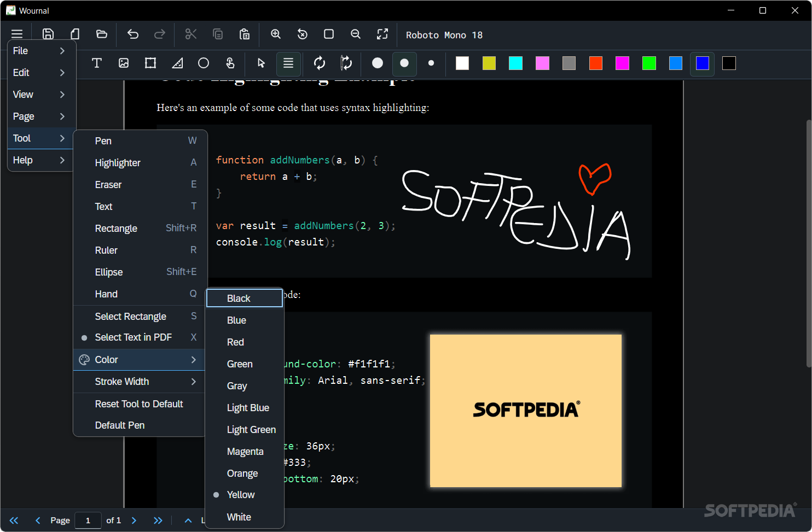Choose Select Text in PDF tool
This screenshot has width=812, height=532.
coord(139,337)
